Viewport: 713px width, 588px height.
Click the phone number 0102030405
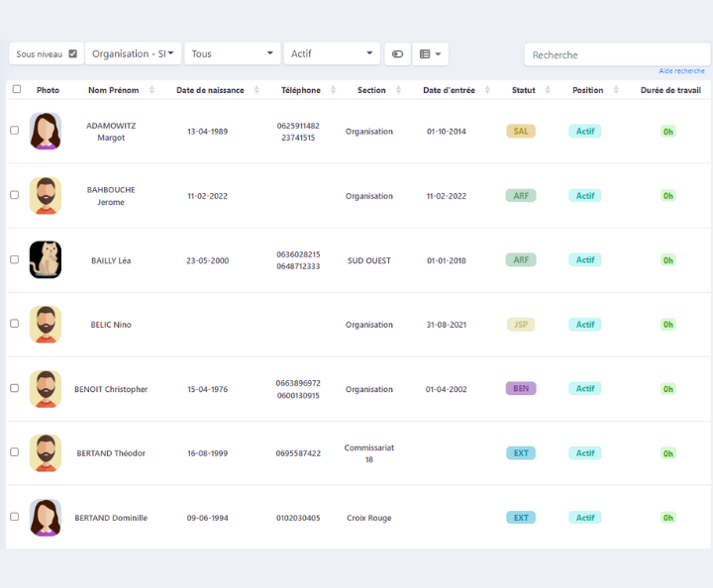[298, 518]
